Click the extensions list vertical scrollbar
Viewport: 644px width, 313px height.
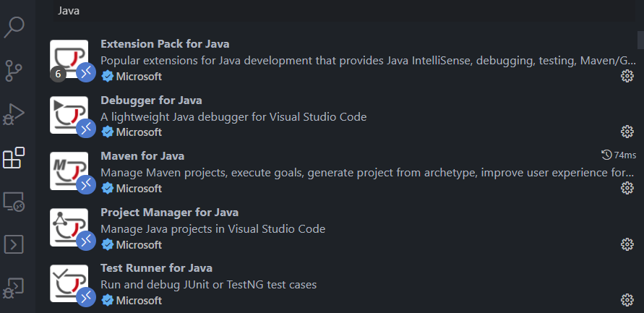[640, 40]
